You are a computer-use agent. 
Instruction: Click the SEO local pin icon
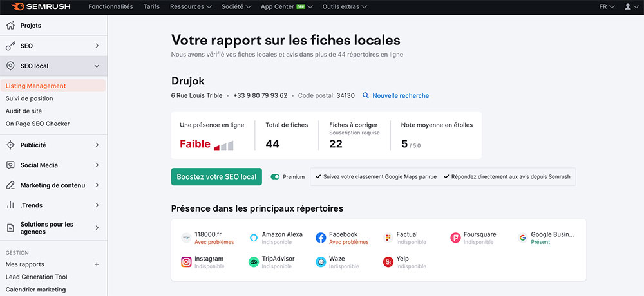(x=11, y=66)
